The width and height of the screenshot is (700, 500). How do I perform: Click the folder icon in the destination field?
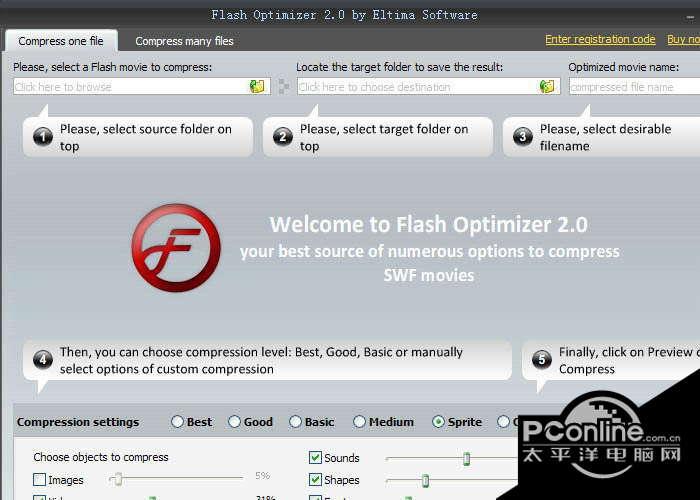(547, 86)
